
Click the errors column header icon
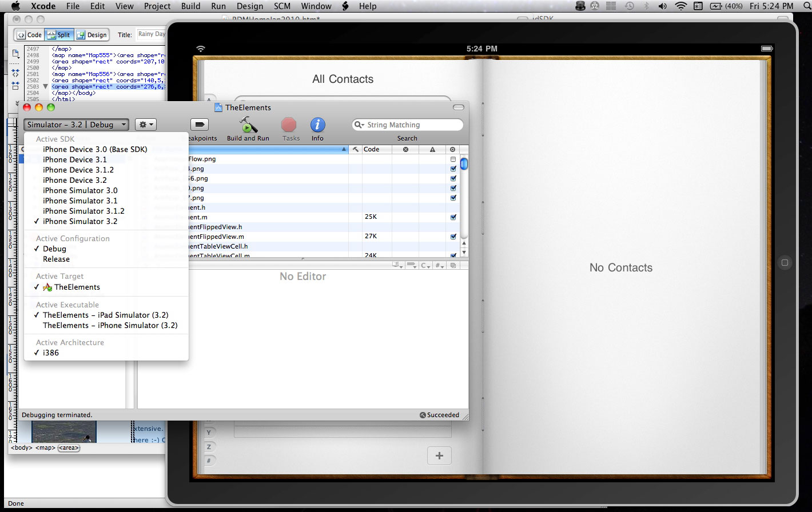[x=405, y=149]
